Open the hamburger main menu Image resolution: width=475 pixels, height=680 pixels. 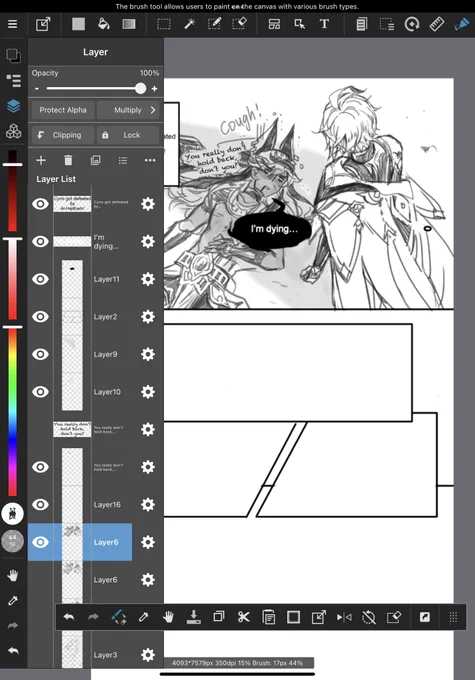click(x=13, y=24)
